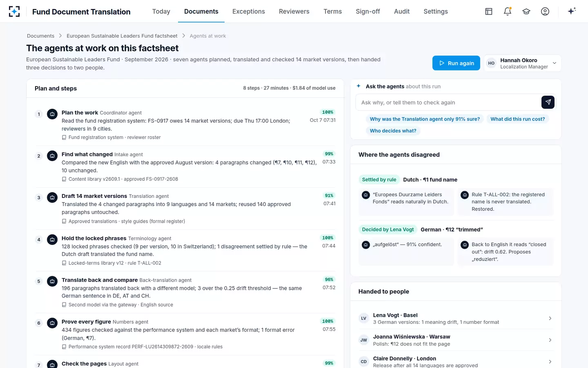
Task: Click the German · ¶12 “trimmed” heading
Action: (x=452, y=229)
